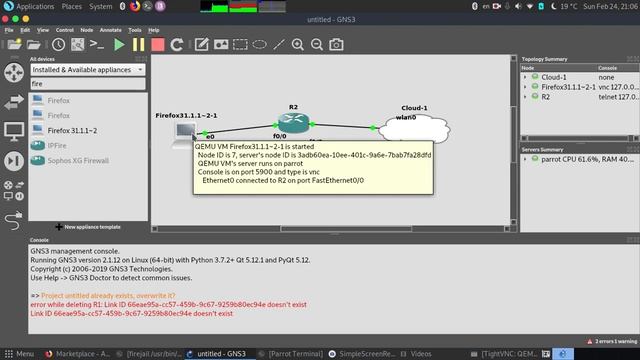Switch to SimpleScreenRecorder taskbar window
This screenshot has width=640, height=360.
coord(362,354)
